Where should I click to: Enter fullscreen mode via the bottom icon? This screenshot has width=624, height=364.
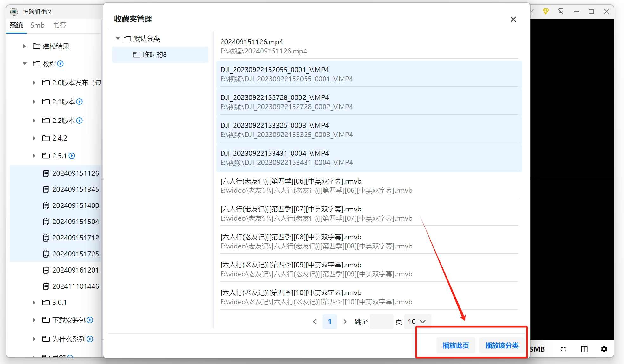563,349
